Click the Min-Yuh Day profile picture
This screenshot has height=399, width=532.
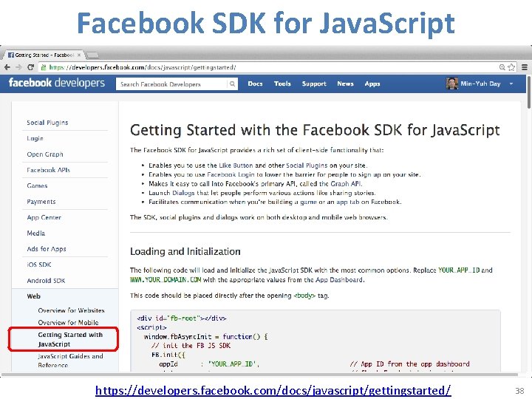tap(452, 83)
